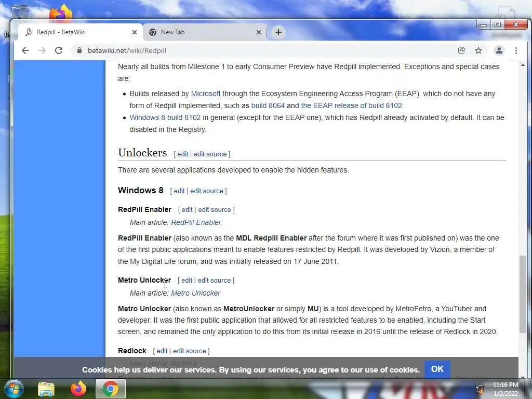This screenshot has height=399, width=532.
Task: Click the browser forward arrow
Action: tap(42, 50)
